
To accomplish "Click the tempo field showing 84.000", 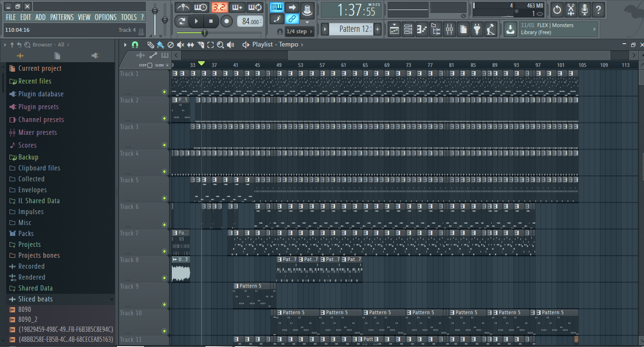I will tap(250, 21).
